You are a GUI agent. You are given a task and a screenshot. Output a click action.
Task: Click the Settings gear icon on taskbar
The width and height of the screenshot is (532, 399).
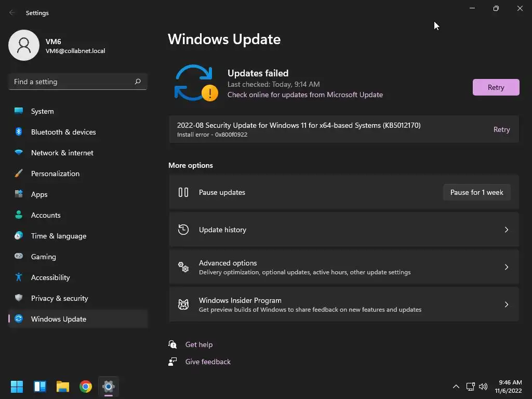tap(109, 387)
